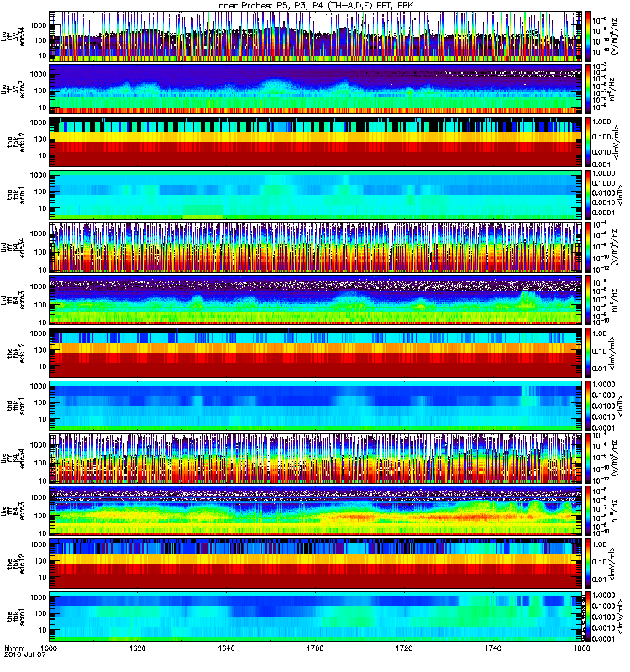Click the color bar of thd fbk scm1 panel
Screen dimensions: 630x672
(x=588, y=406)
